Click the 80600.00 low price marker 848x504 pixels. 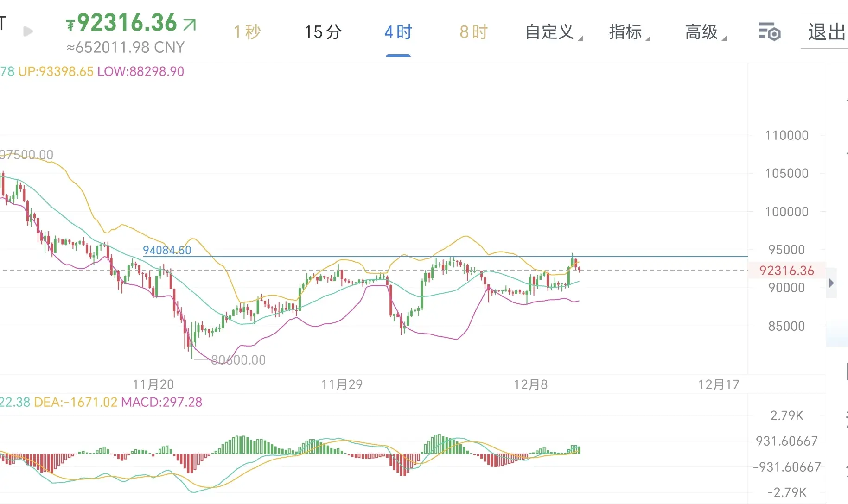(238, 360)
